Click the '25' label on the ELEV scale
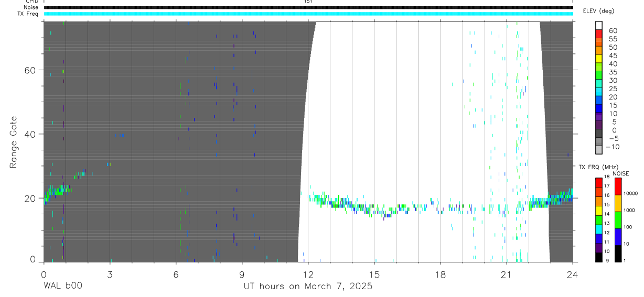The image size is (644, 297). point(613,89)
